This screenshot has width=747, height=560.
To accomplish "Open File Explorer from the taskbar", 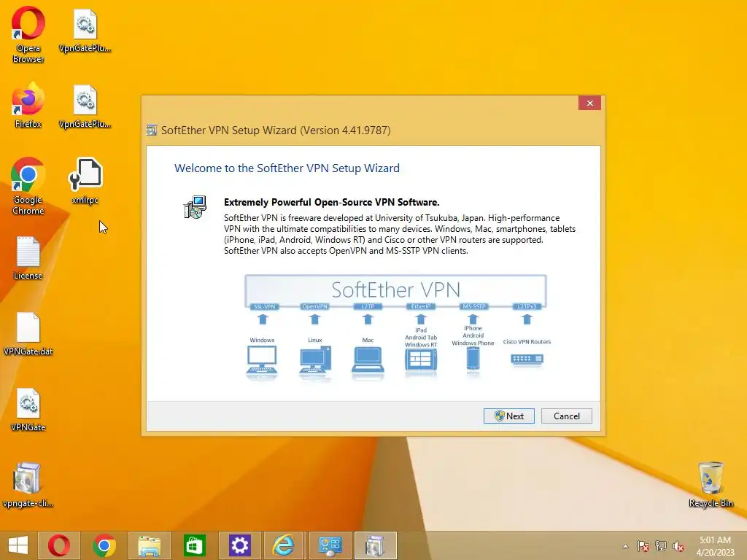I will pyautogui.click(x=149, y=545).
